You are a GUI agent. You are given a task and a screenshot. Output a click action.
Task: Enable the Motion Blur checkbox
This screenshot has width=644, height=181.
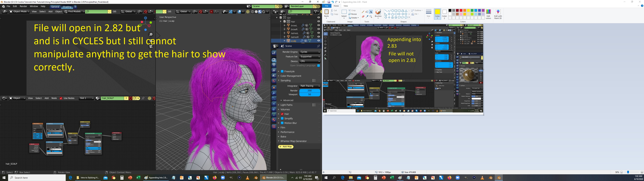pos(282,123)
